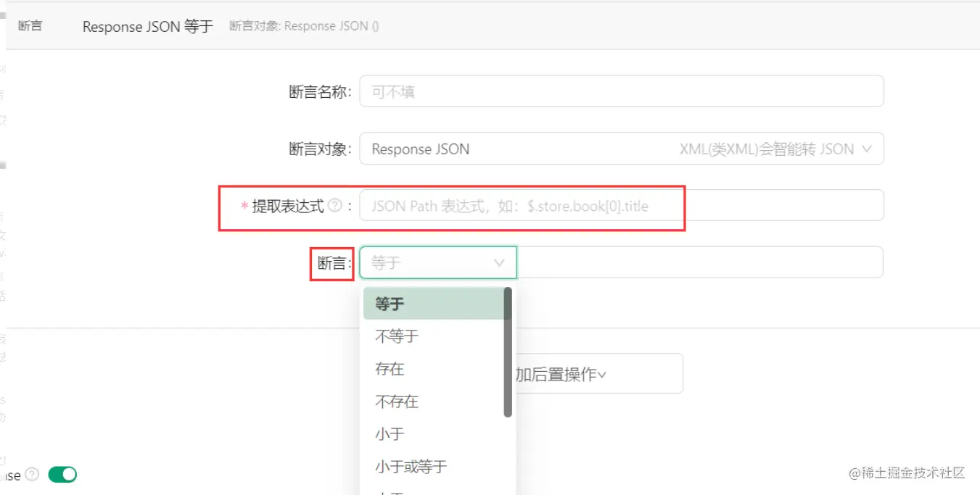Select 等于 in the dropdown list
This screenshot has height=495, width=980.
pos(434,304)
